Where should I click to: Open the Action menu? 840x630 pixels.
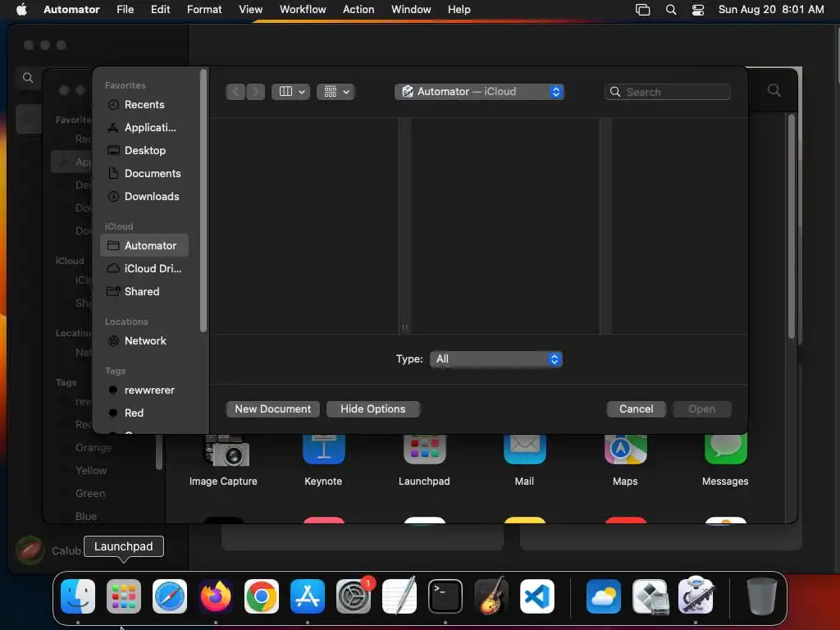[358, 10]
